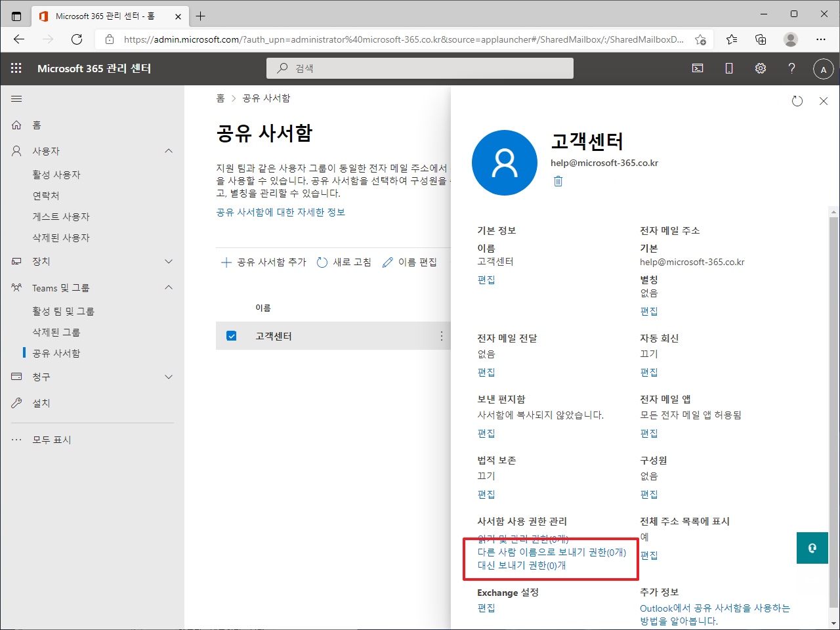840x630 pixels.
Task: Refresh the details panel with refresh icon
Action: coord(797,101)
